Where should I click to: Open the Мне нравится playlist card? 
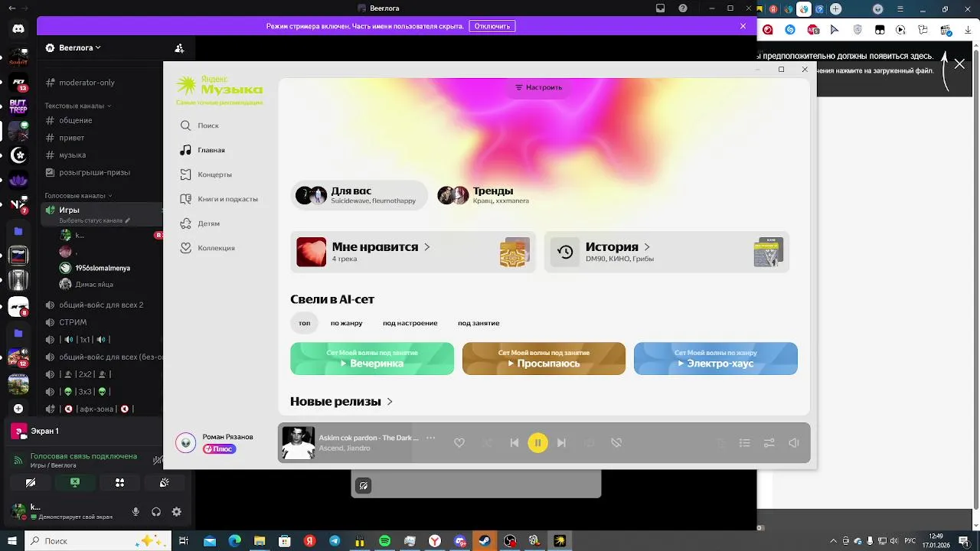(x=413, y=252)
